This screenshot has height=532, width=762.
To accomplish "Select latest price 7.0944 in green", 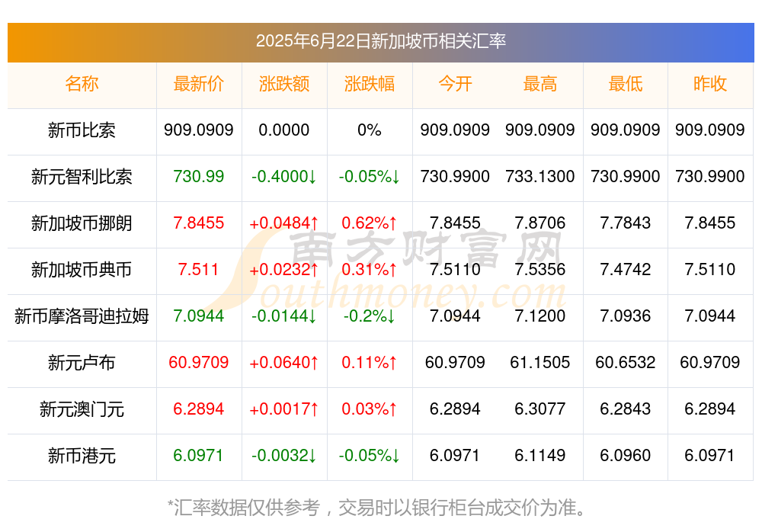I will point(198,316).
